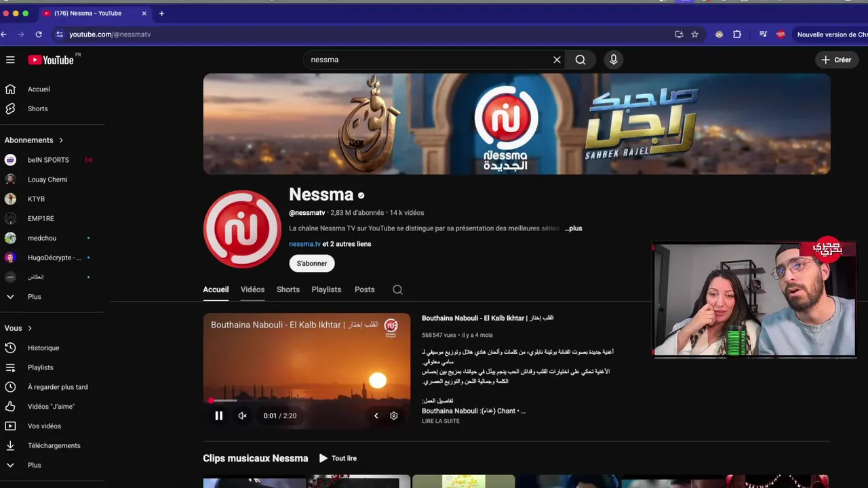868x488 pixels.
Task: Switch to the Shorts channel tab
Action: (288, 289)
